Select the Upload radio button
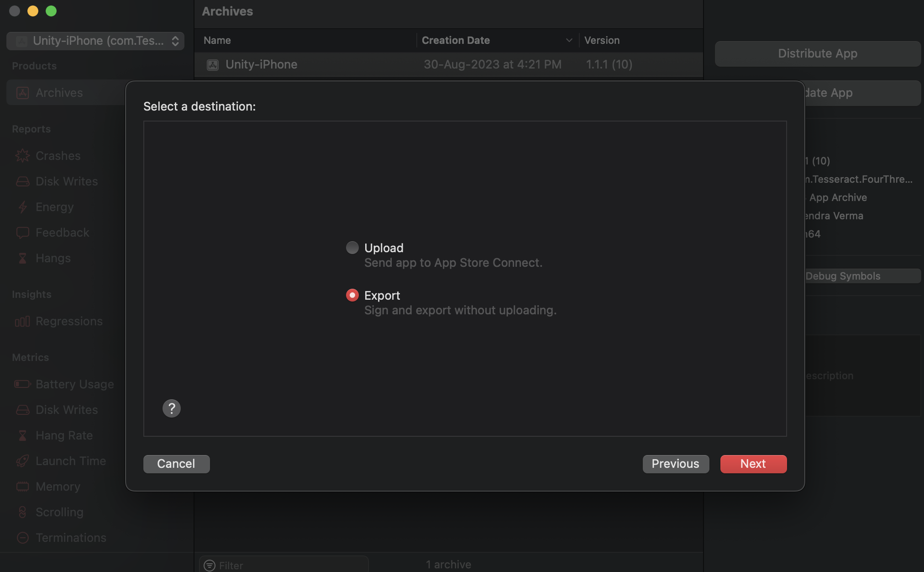924x572 pixels. click(x=352, y=248)
